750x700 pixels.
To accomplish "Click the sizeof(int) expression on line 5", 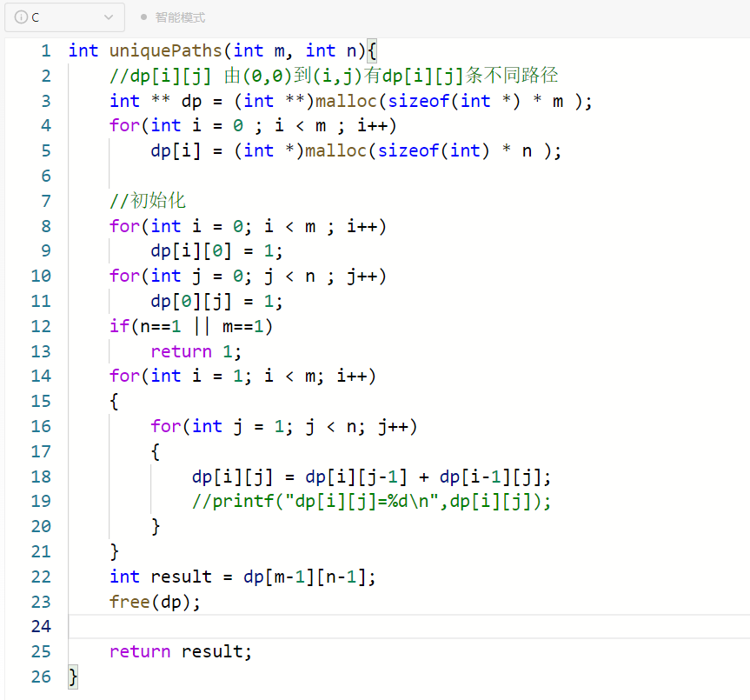I will [x=434, y=150].
